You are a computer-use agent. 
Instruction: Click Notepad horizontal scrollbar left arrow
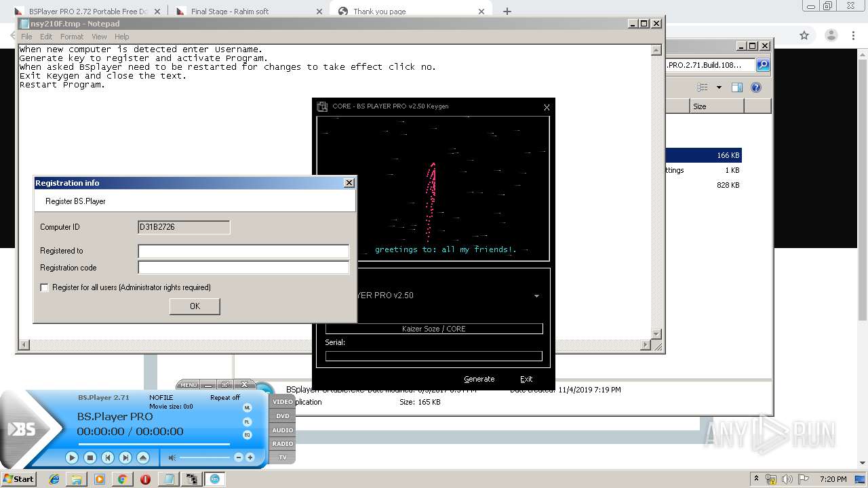pyautogui.click(x=24, y=345)
